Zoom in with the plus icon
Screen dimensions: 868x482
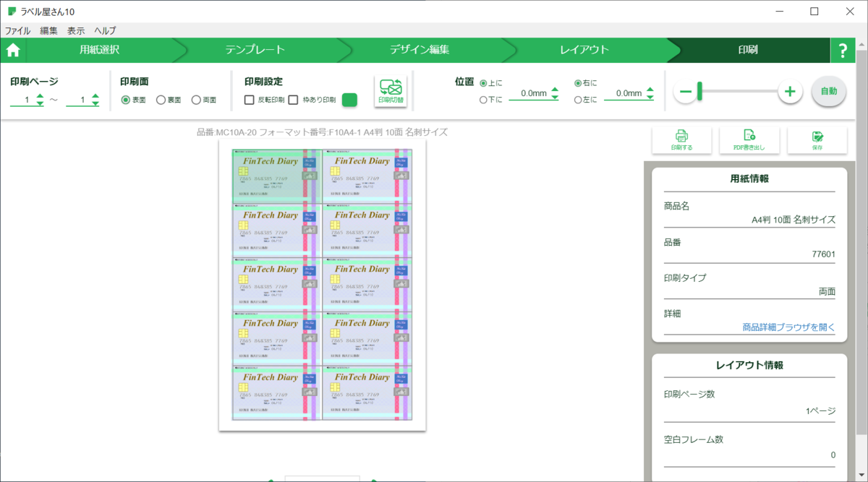(790, 91)
